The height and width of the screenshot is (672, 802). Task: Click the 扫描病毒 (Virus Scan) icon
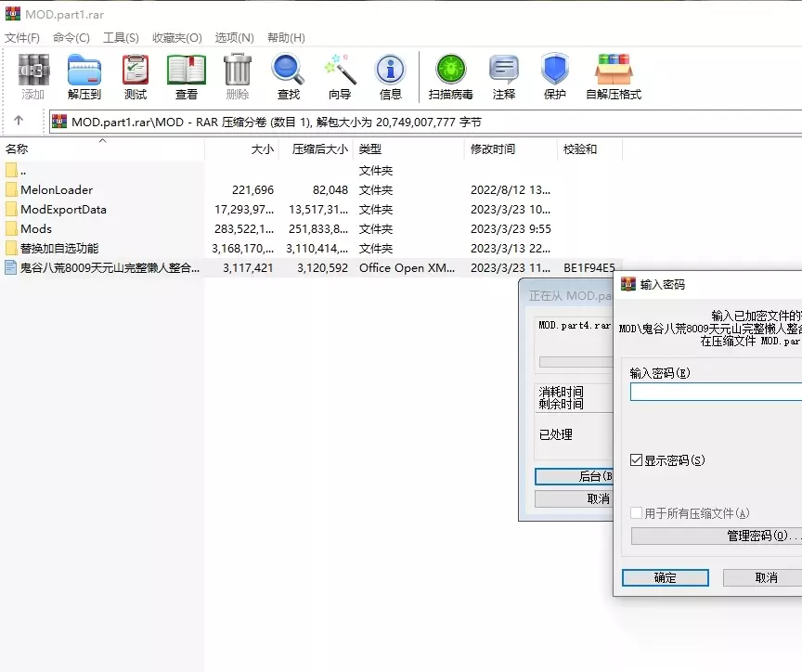(x=450, y=76)
